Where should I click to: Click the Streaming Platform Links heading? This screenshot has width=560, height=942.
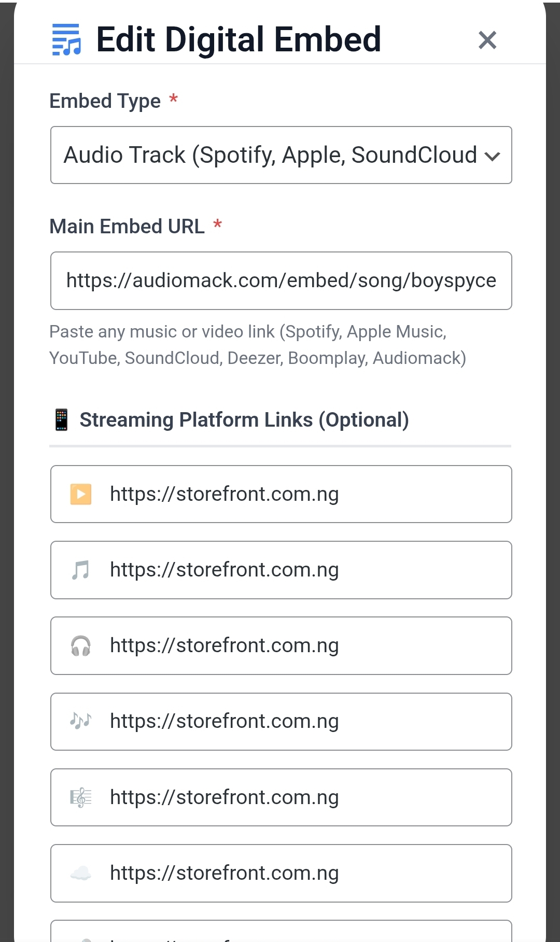point(244,419)
